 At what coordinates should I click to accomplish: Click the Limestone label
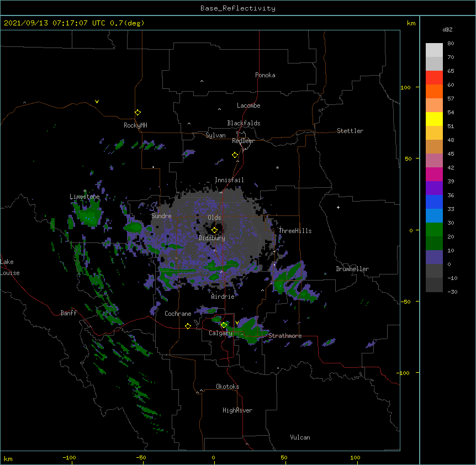click(84, 197)
